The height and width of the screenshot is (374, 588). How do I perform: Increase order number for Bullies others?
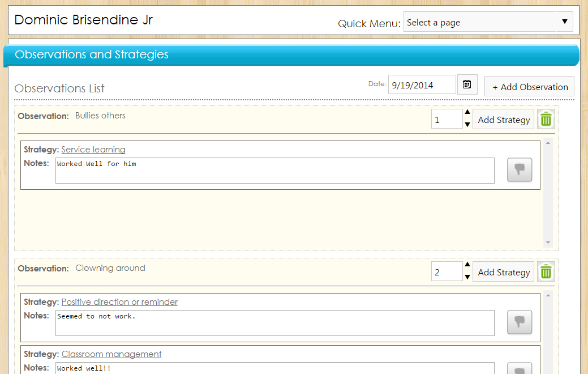point(467,112)
